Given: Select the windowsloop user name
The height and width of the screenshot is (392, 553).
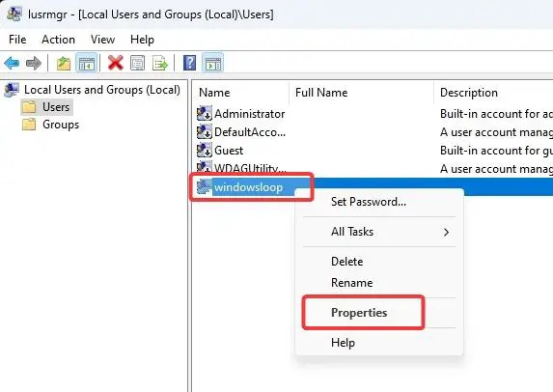Looking at the screenshot, I should pyautogui.click(x=248, y=187).
